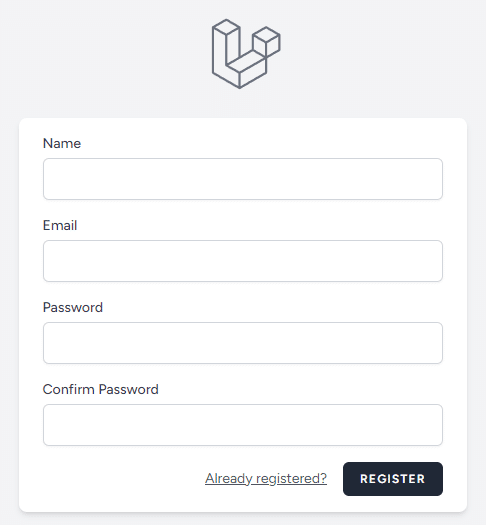Image resolution: width=486 pixels, height=525 pixels.
Task: Click the word "registered?" in the login link
Action: (292, 478)
